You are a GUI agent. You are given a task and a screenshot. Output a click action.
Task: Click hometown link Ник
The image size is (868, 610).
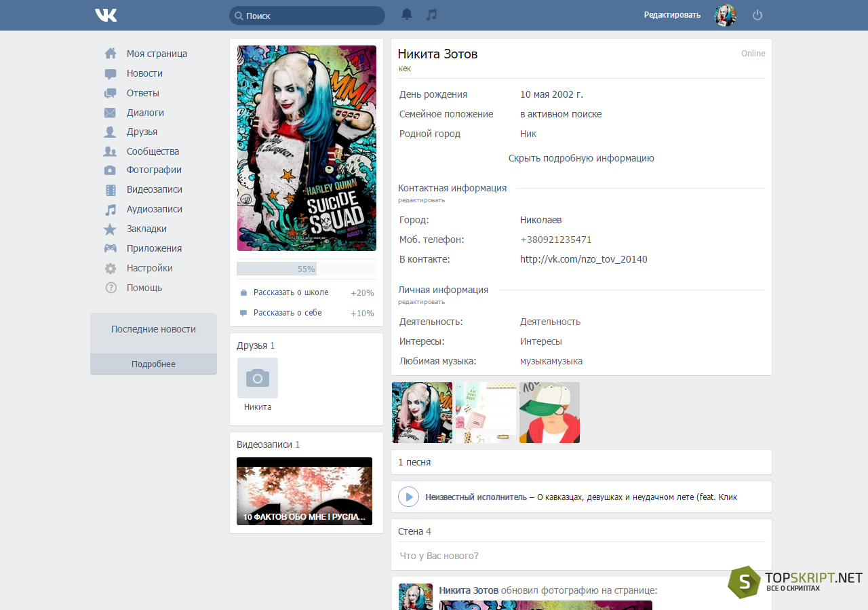click(528, 134)
